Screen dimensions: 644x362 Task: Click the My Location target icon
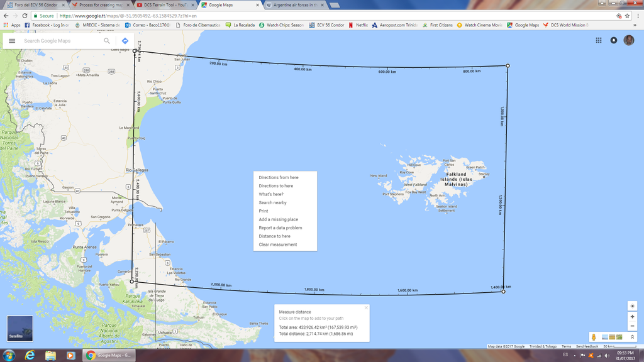coord(632,305)
